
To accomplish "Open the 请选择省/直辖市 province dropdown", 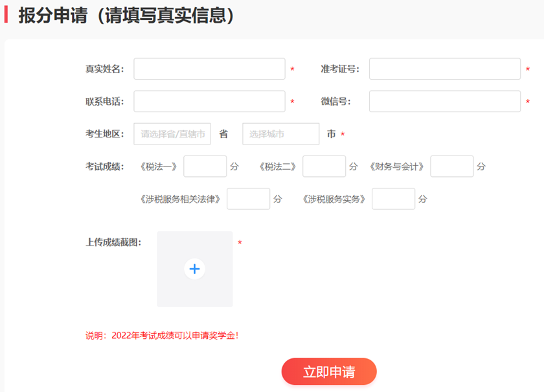I will click(x=171, y=133).
